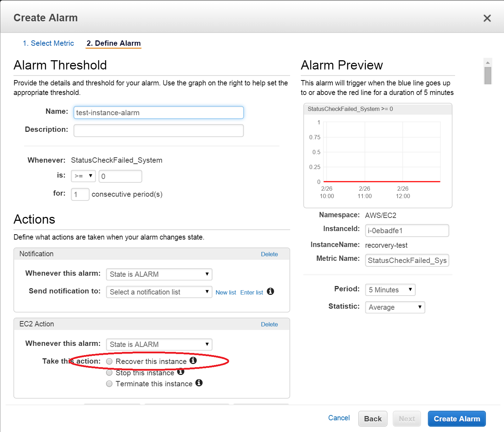Image resolution: width=504 pixels, height=432 pixels.
Task: Delete the Notification action
Action: click(269, 254)
